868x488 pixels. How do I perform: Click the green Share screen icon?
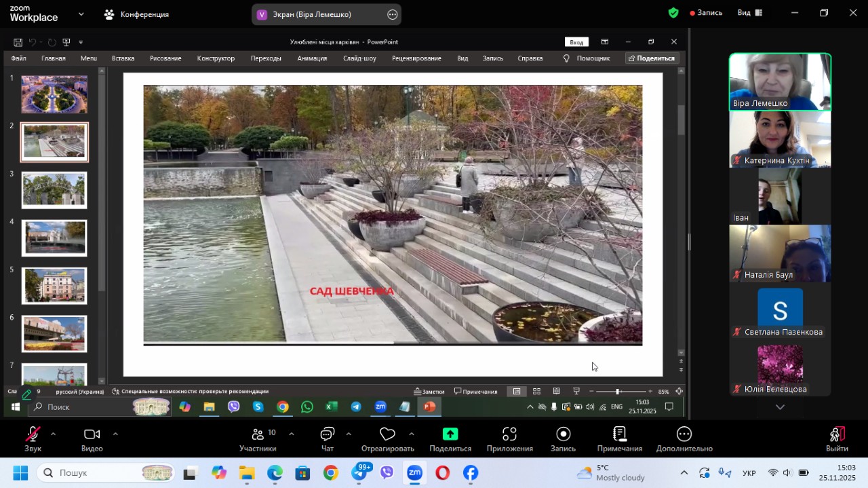[x=450, y=435]
